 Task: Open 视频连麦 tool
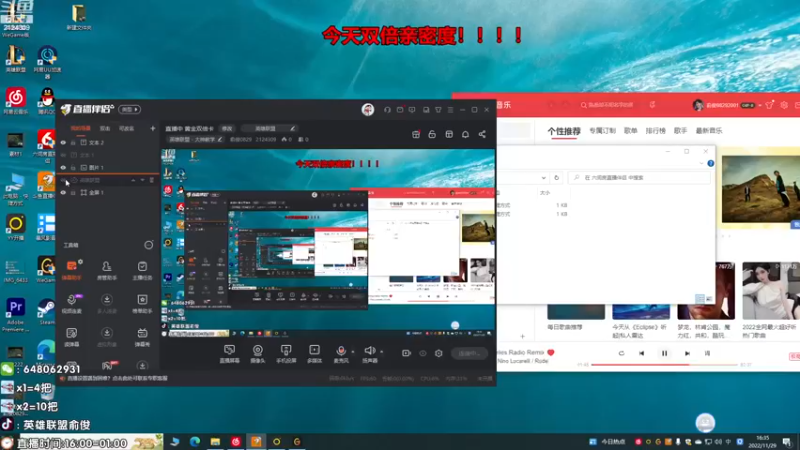pyautogui.click(x=71, y=303)
